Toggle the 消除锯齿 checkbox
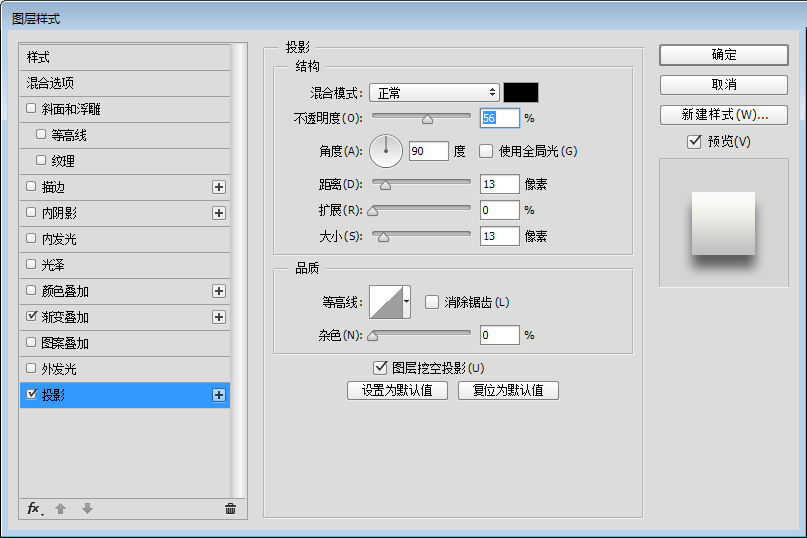 coord(432,302)
